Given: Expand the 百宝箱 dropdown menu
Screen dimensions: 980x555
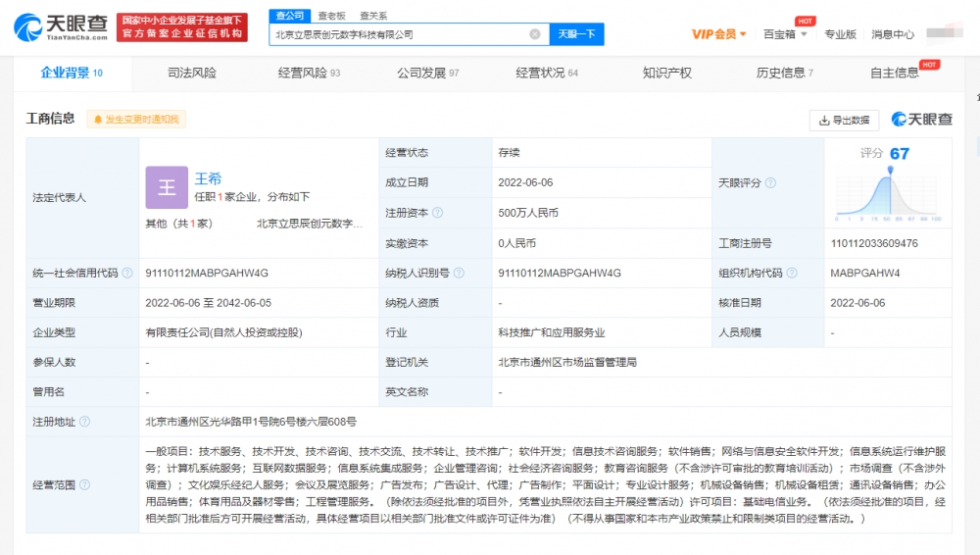Looking at the screenshot, I should 785,34.
